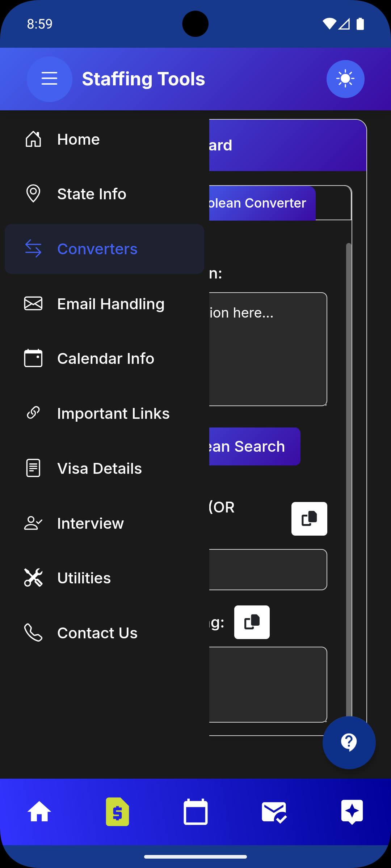The image size is (391, 868).
Task: Open the dollar document icon tab
Action: (x=117, y=812)
